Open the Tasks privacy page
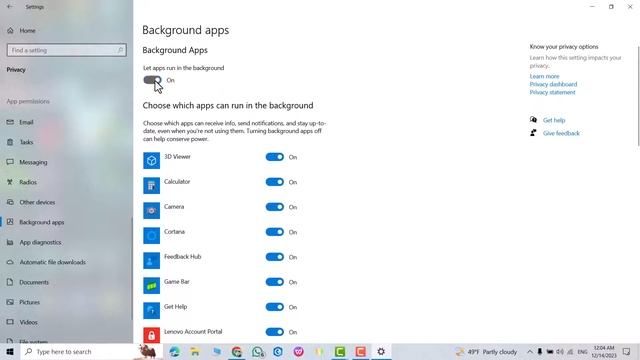Viewport: 640px width, 360px height. coord(66,142)
